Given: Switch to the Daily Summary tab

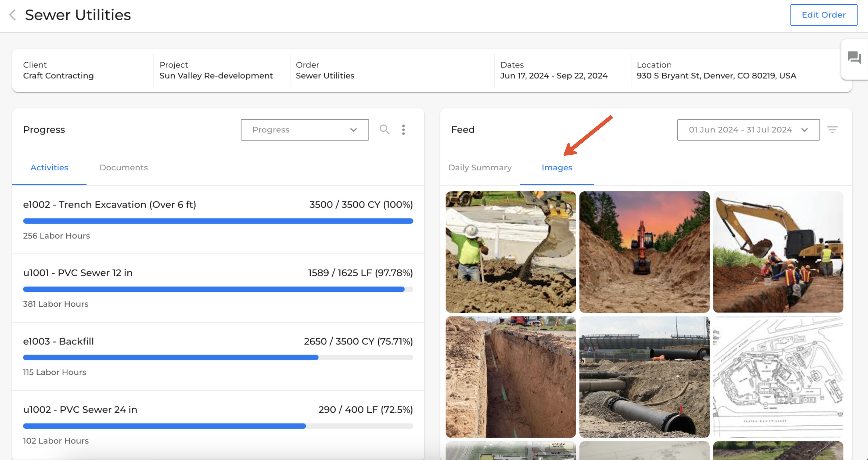Looking at the screenshot, I should click(x=480, y=168).
